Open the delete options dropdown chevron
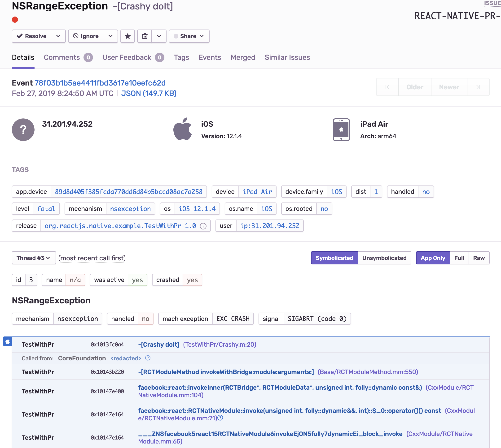Viewport: 501px width, 448px height. (159, 36)
